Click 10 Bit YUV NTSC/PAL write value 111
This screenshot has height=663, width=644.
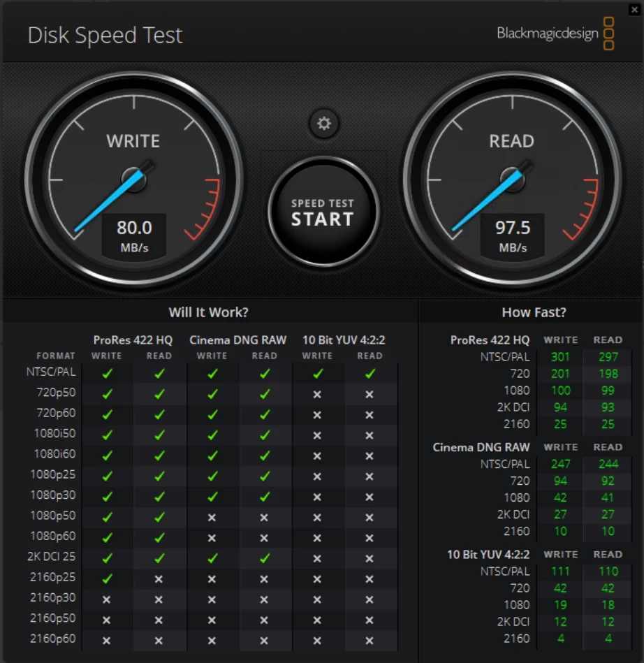point(560,571)
